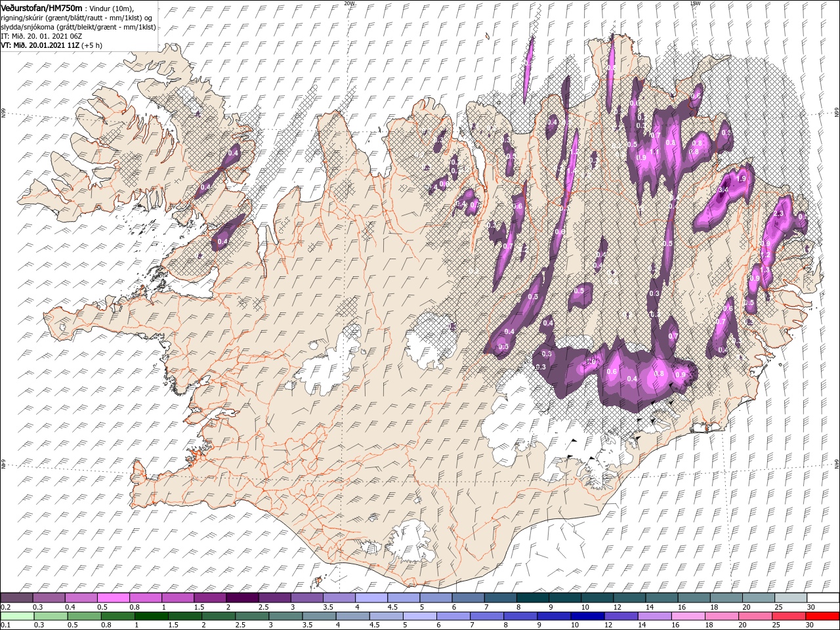Pick the snow legend swatch for 0.2–0.3
This screenshot has height=630, width=840.
(16, 598)
